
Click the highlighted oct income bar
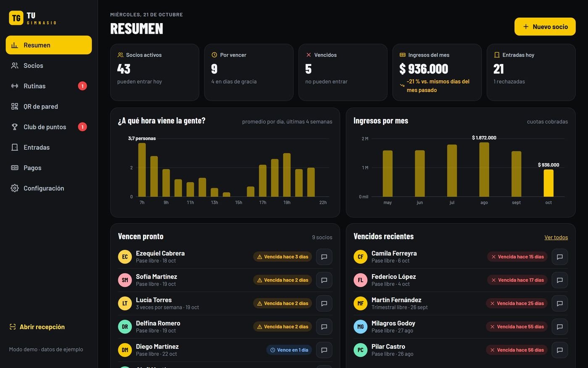point(549,183)
